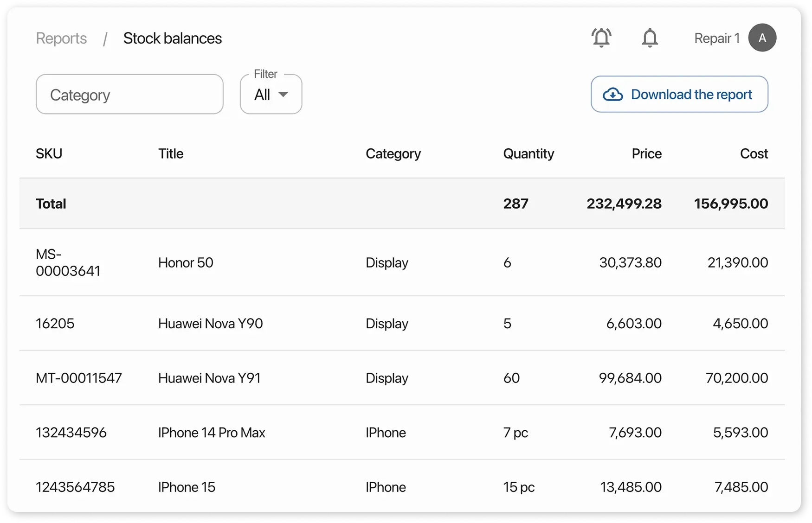Open the Filter dropdown set to All
Image resolution: width=812 pixels, height=523 pixels.
pyautogui.click(x=271, y=95)
